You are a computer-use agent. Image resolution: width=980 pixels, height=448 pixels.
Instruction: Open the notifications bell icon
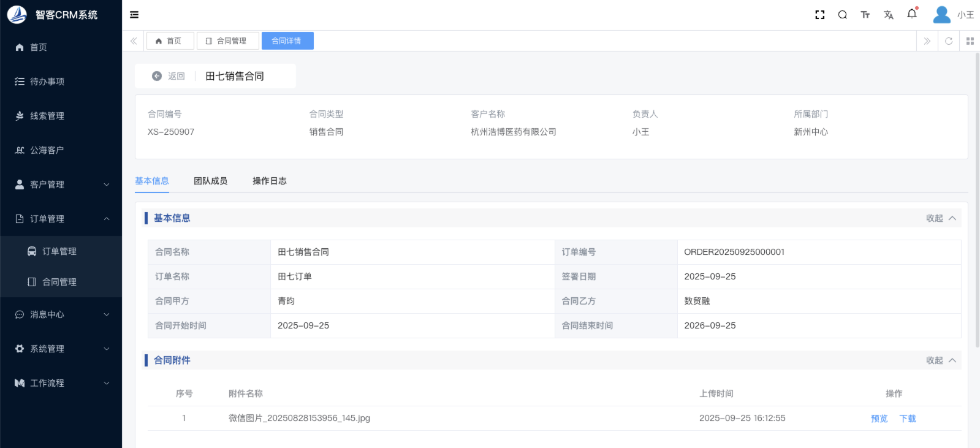pos(911,14)
